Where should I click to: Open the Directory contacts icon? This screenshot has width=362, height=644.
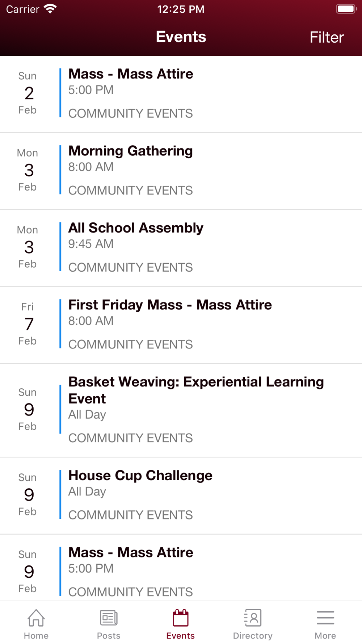253,618
